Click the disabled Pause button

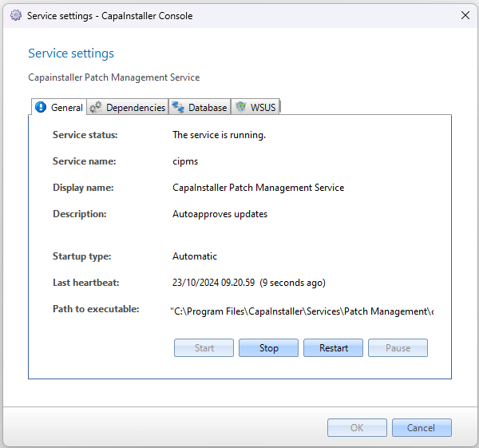(x=398, y=347)
